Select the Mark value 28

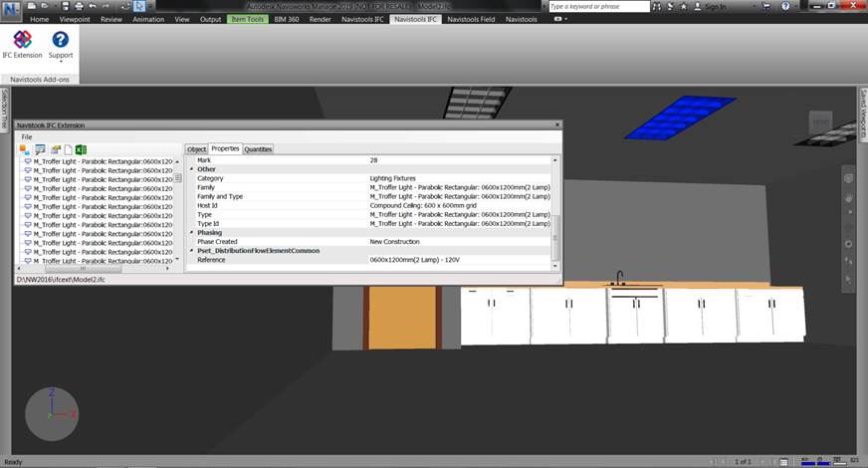pos(373,160)
